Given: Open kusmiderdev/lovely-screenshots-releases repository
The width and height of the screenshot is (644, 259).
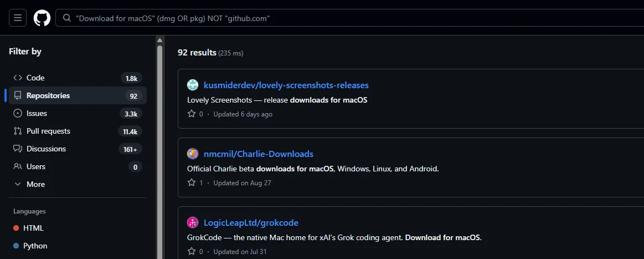Looking at the screenshot, I should click(x=286, y=85).
